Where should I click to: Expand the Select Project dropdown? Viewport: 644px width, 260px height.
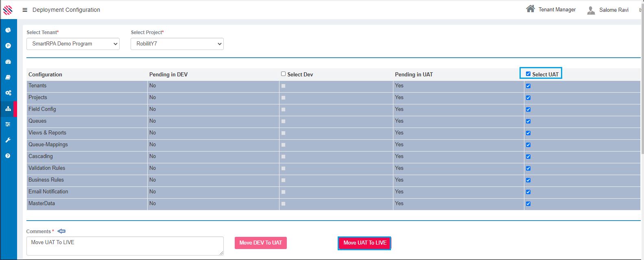click(177, 44)
